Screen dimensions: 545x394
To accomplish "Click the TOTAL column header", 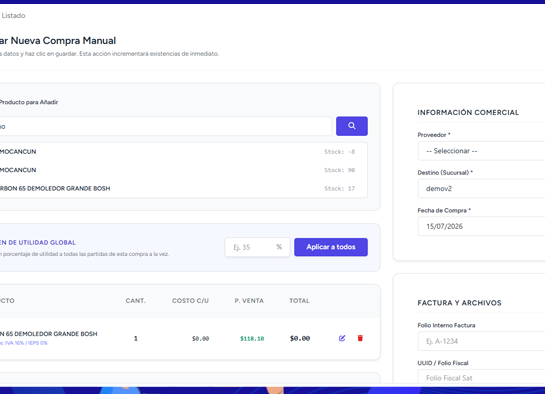I will tap(299, 301).
